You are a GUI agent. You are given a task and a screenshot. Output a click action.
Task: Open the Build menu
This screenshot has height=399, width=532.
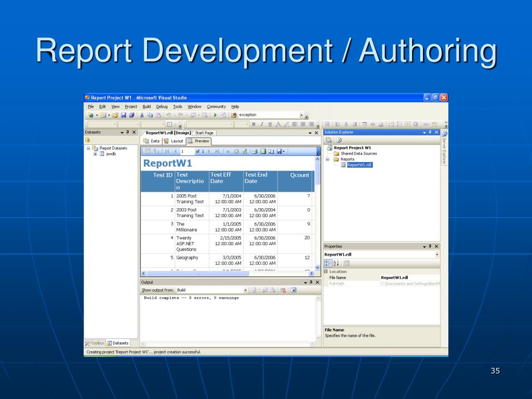(x=147, y=107)
